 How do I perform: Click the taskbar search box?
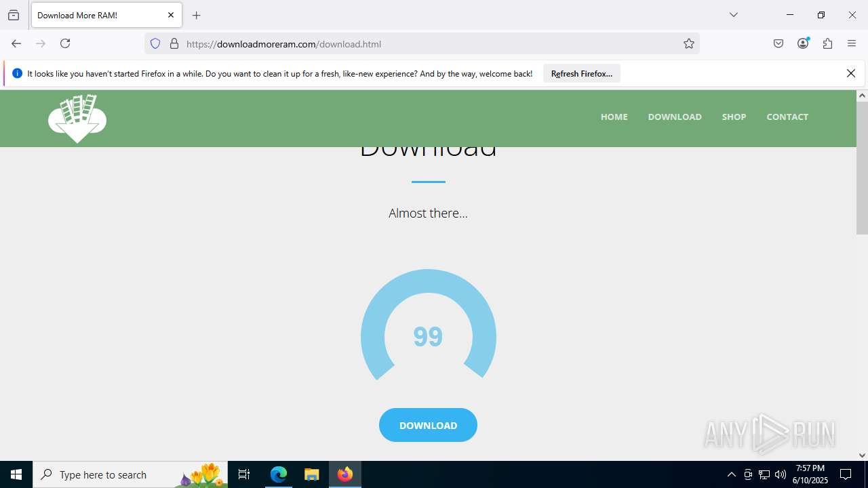click(x=130, y=474)
